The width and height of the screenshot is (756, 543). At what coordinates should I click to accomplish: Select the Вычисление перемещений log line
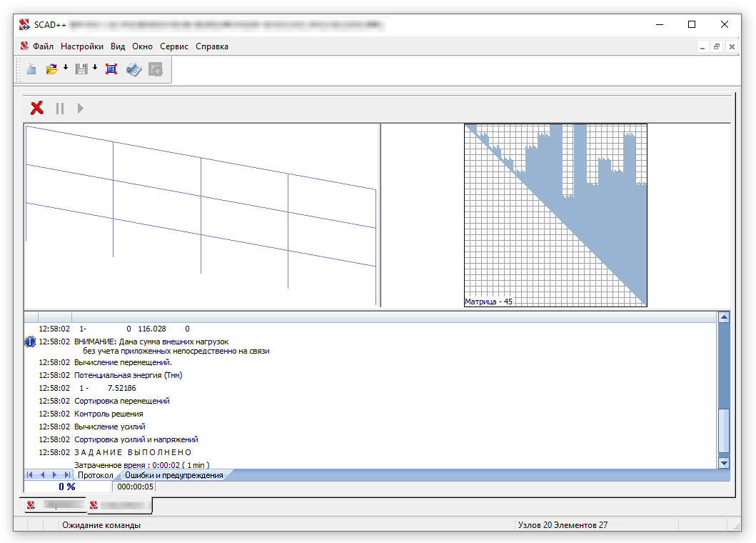[x=123, y=362]
